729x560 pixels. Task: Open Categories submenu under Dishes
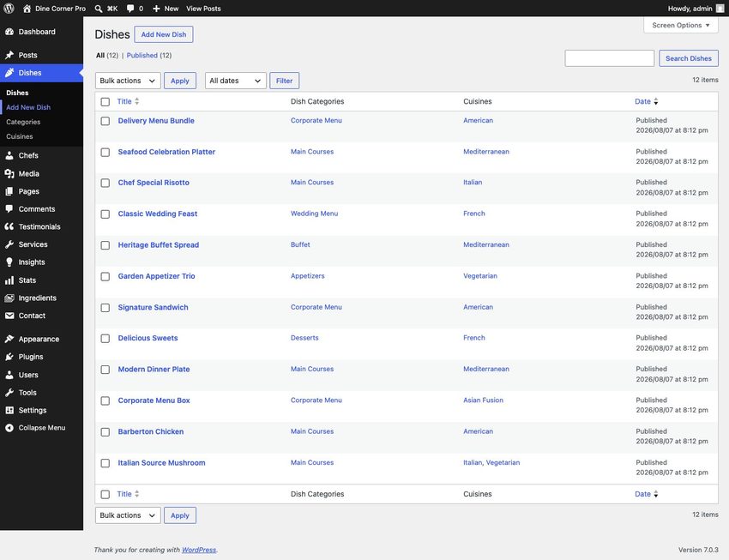click(x=23, y=122)
